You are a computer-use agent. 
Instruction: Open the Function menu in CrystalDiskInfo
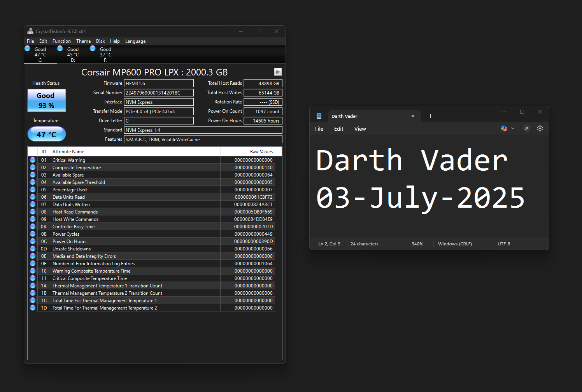[61, 41]
